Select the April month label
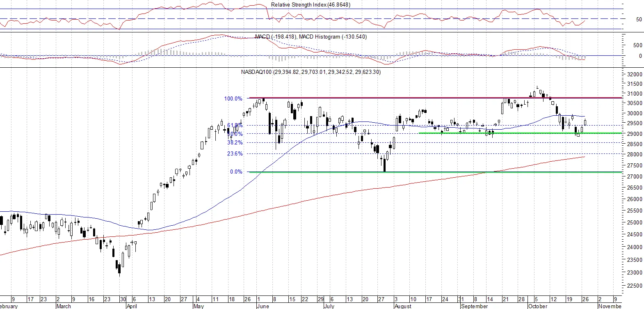 (132, 306)
